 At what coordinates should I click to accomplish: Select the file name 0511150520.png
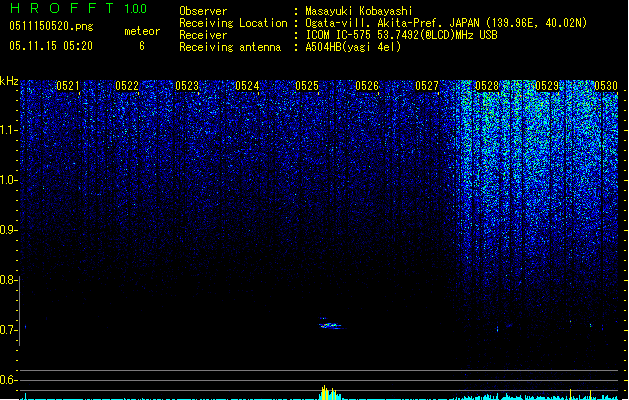[x=51, y=26]
